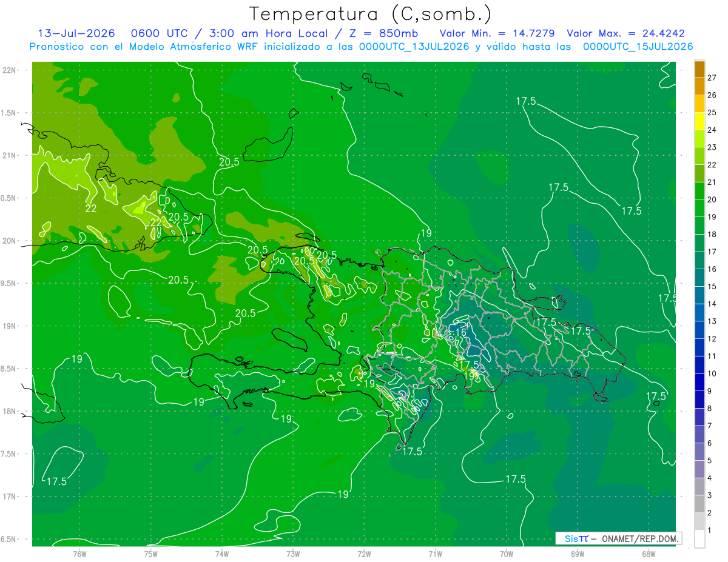Click legend value '13'

click(713, 321)
